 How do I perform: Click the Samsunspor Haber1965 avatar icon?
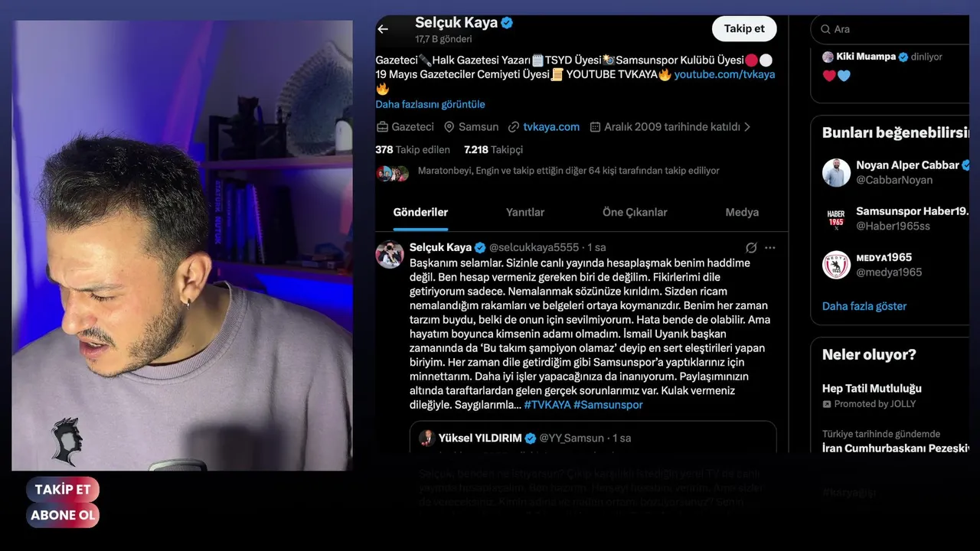pyautogui.click(x=837, y=219)
